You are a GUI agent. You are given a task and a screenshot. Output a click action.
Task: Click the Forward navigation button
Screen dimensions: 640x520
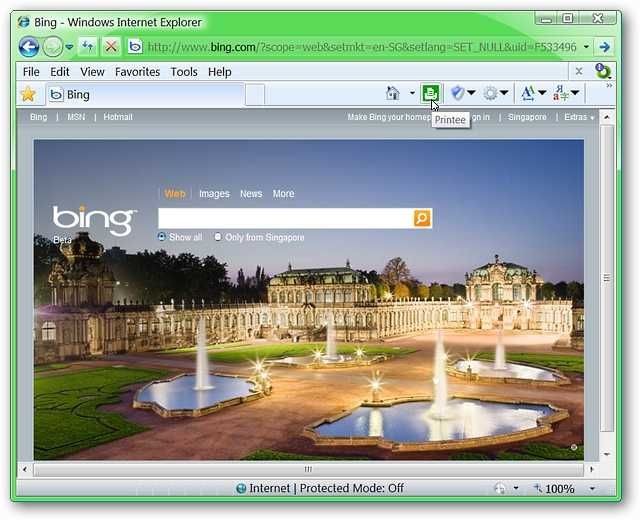pos(53,47)
